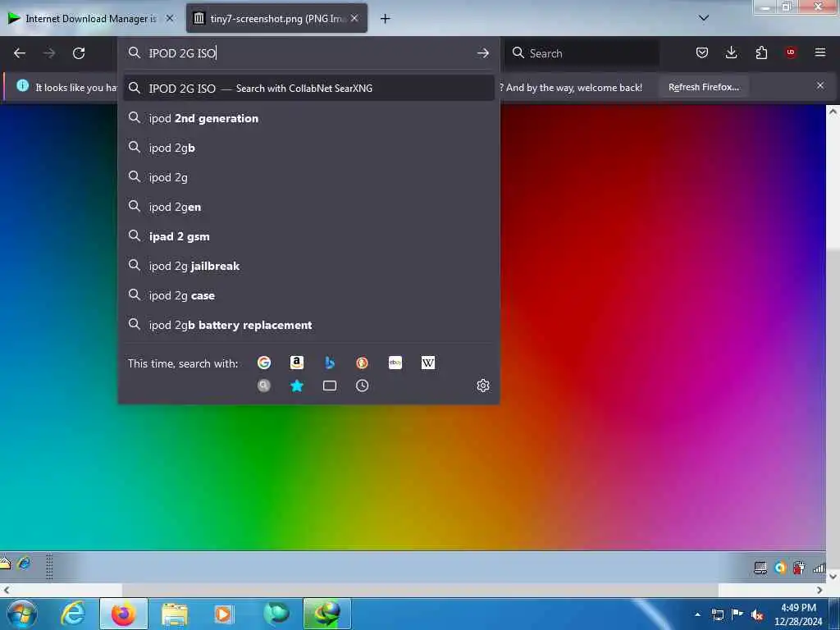The image size is (840, 630).
Task: Search this time with DuckDuckGo
Action: [x=362, y=363]
